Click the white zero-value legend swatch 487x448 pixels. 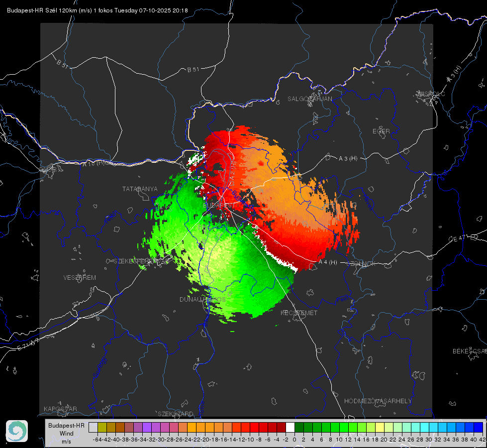[x=290, y=427]
